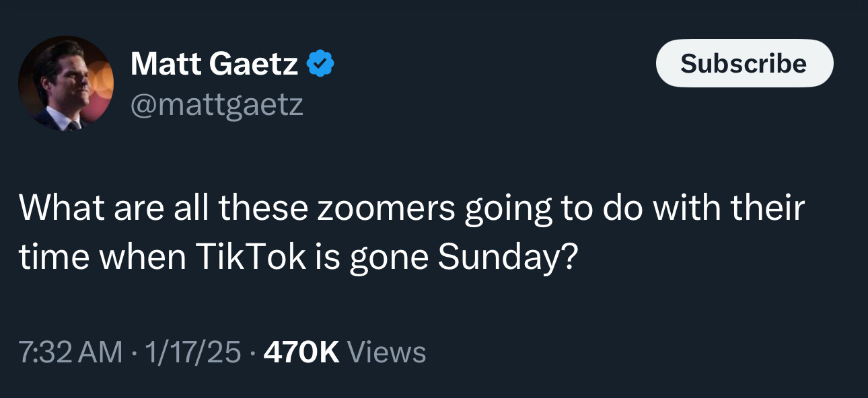Viewport: 868px width, 398px height.
Task: Click the blue verified checkmark badge
Action: (x=321, y=65)
